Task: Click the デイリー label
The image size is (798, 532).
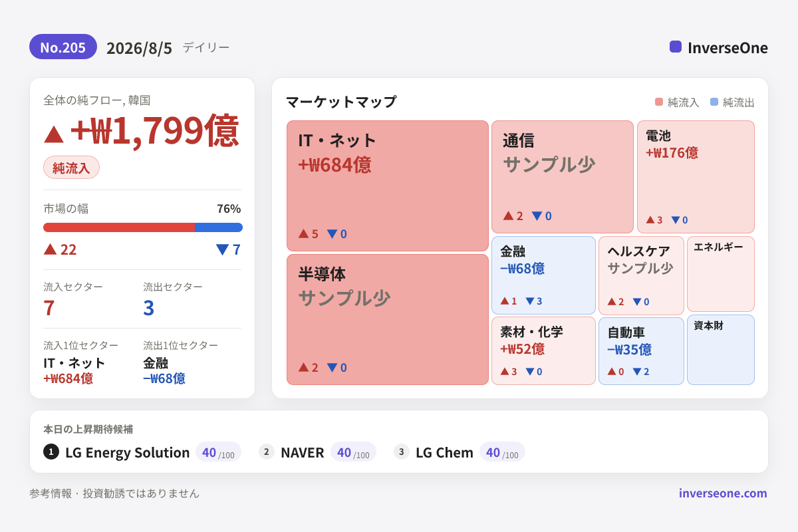Action: click(206, 47)
